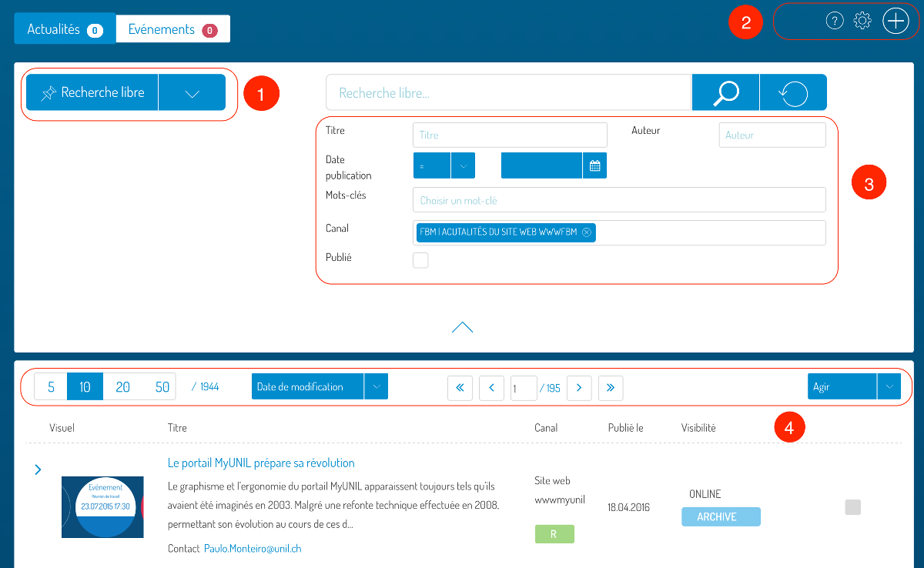Open the publication date calendar picker
Viewport: 924px width, 568px height.
tap(594, 165)
